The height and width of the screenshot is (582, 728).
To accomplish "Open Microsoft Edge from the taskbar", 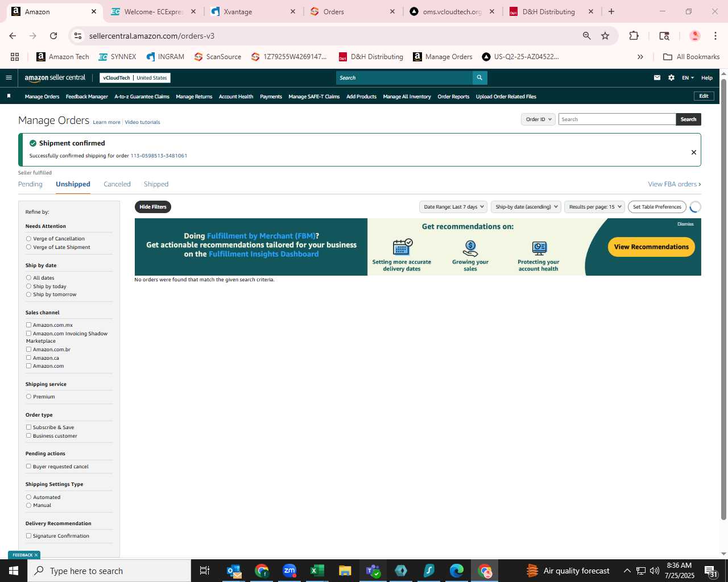I will (x=457, y=571).
